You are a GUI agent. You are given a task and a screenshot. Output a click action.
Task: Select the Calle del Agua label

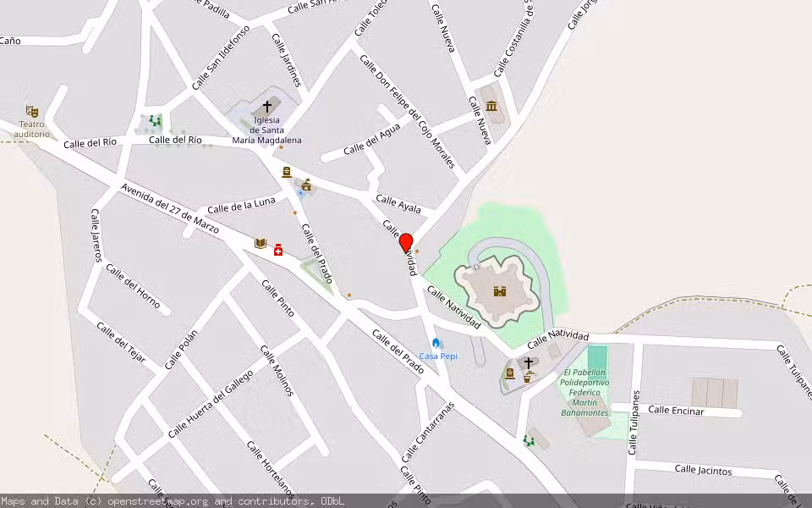(372, 139)
